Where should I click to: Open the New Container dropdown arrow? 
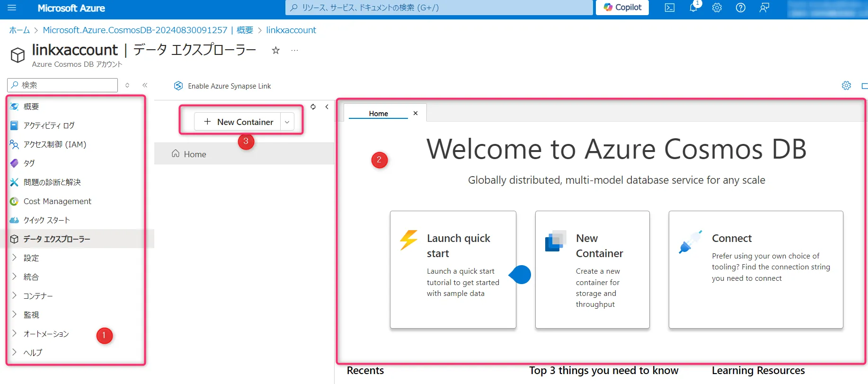287,122
